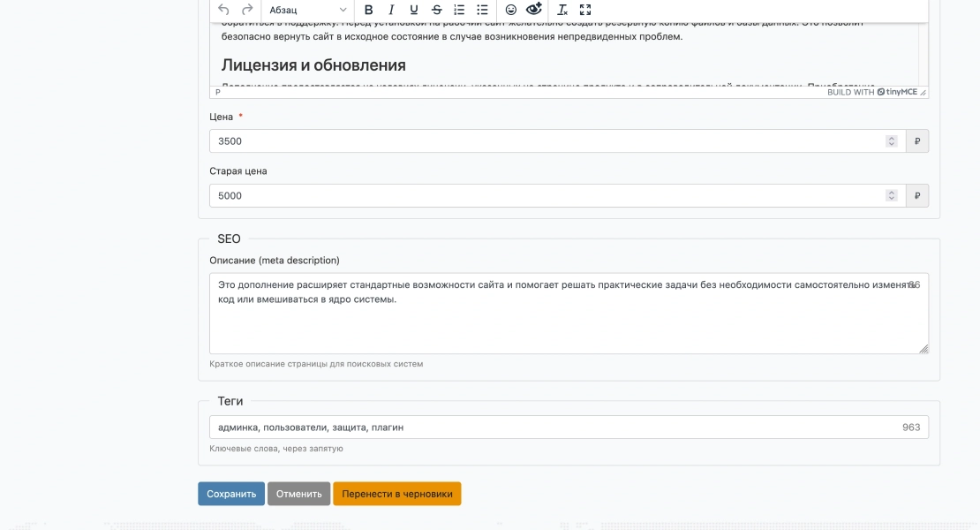Grab the meta description textarea resize corner
The width and height of the screenshot is (980, 530).
[923, 349]
